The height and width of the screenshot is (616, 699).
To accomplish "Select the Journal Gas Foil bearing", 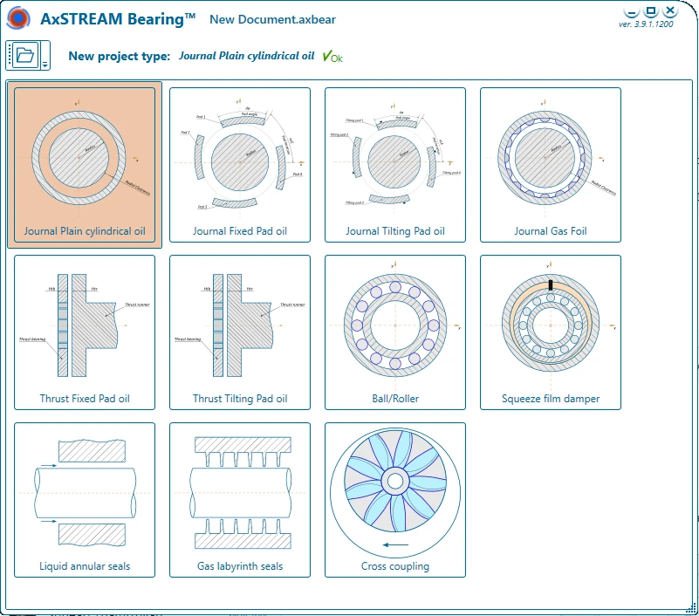I will click(x=551, y=165).
